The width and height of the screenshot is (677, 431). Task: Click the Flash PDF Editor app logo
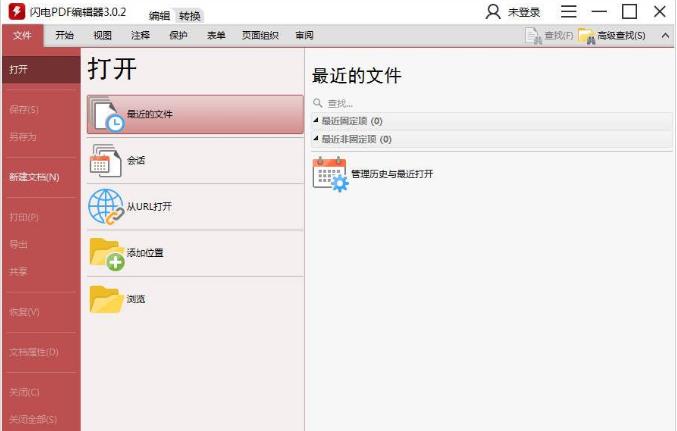click(x=16, y=11)
